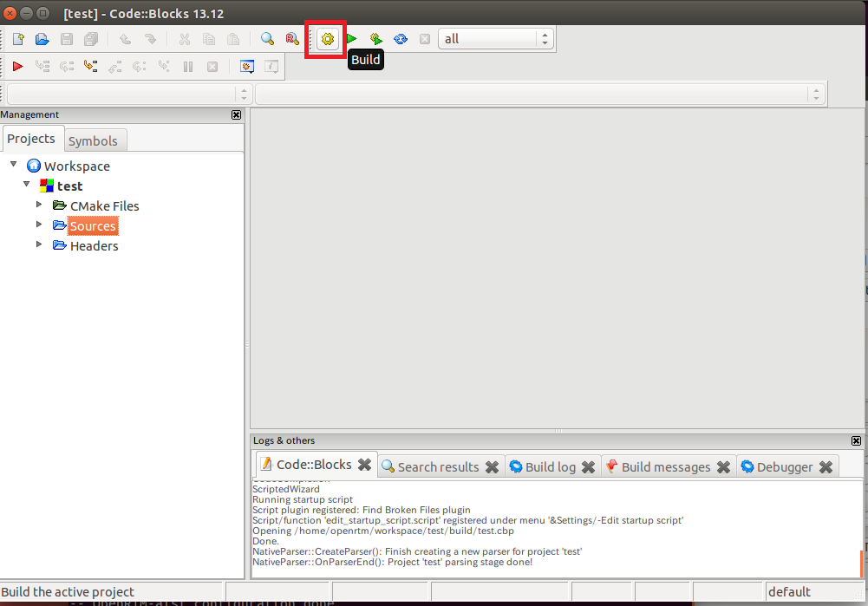Expand the CMake Files folder

pyautogui.click(x=39, y=205)
